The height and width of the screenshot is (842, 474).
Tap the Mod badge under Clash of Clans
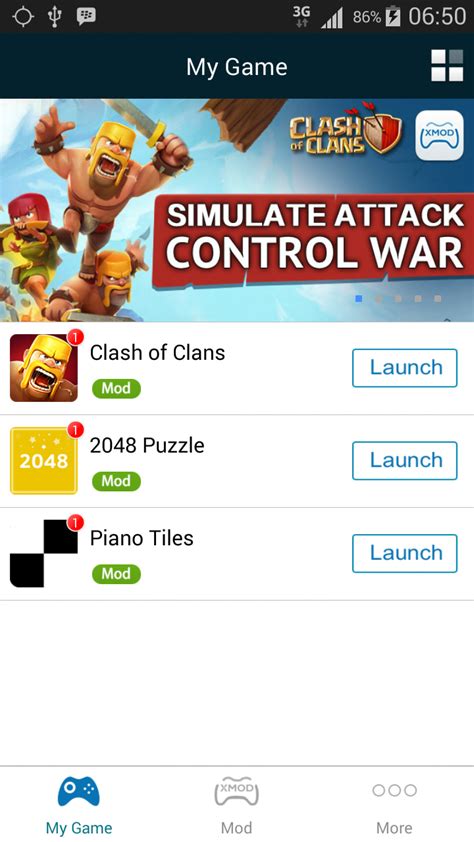coord(116,388)
